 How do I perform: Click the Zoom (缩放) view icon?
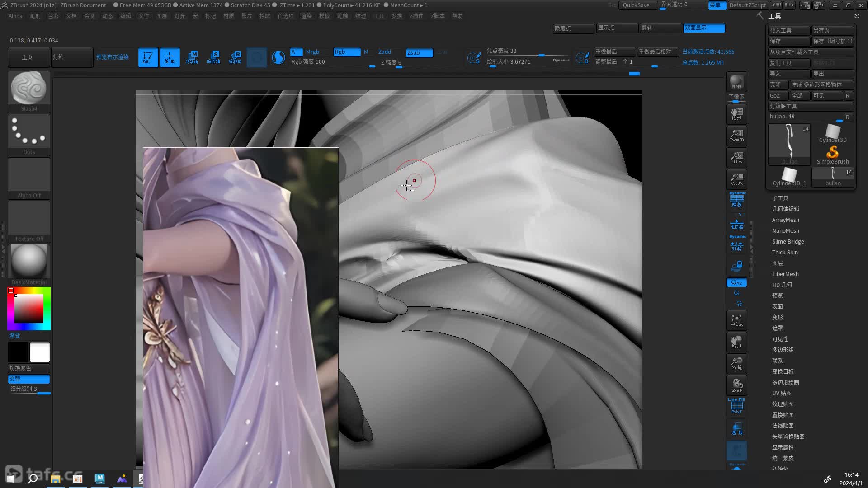click(x=736, y=364)
